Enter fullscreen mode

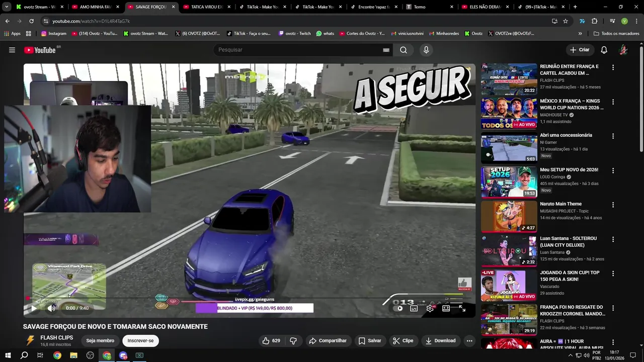tap(462, 308)
